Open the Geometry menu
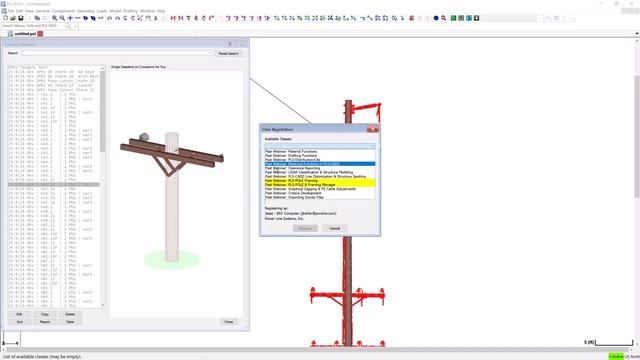Screen dimensions: 640x360 click(86, 11)
